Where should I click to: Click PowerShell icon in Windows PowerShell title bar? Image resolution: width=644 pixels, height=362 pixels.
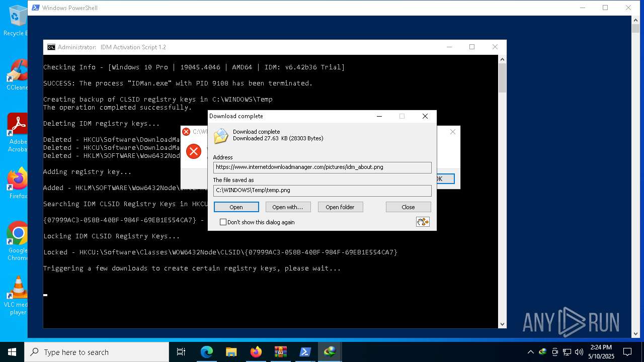click(x=36, y=8)
